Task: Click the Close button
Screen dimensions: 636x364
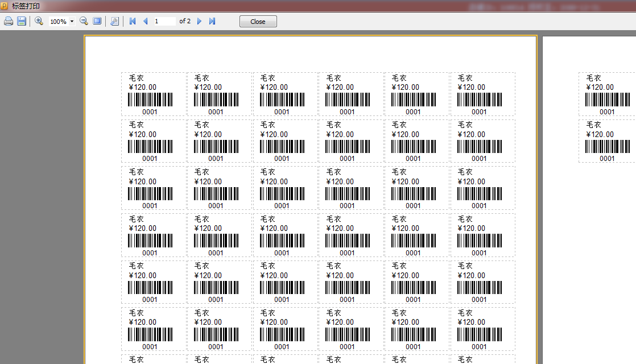Action: (x=258, y=22)
